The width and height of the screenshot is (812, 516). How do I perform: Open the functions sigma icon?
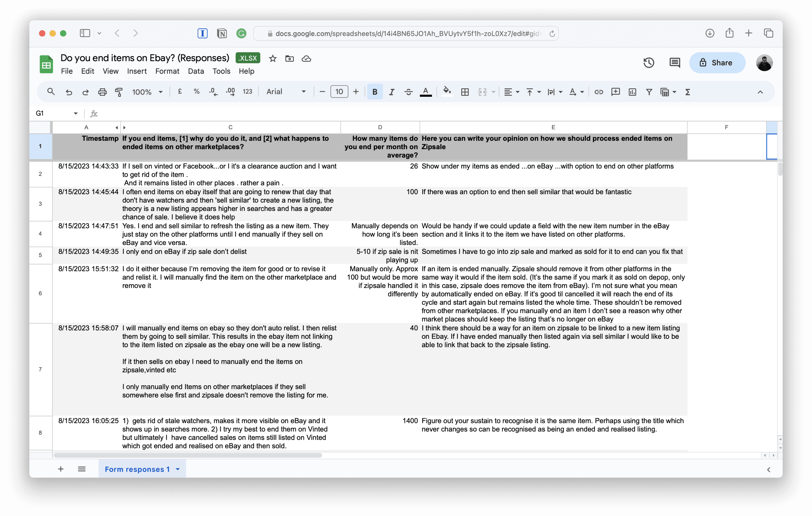click(688, 92)
